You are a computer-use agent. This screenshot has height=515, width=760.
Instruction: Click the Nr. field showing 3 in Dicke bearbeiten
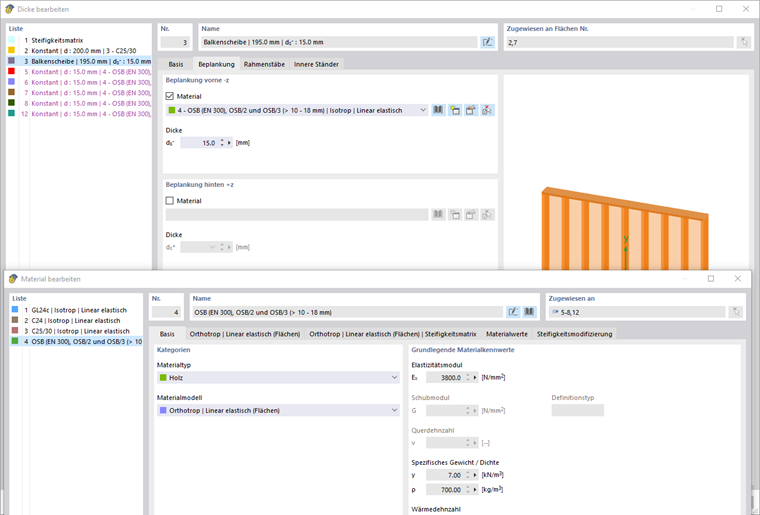(175, 42)
